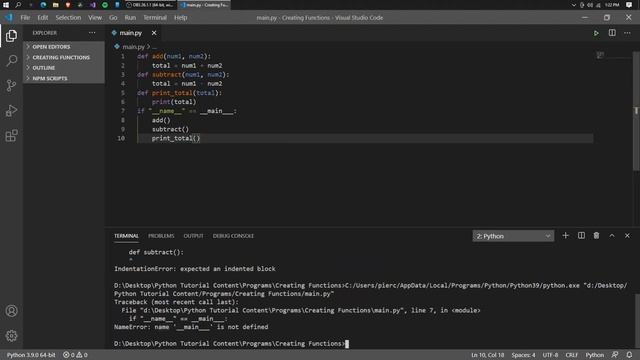Open VS Code main.py taskbar window button

tap(204, 5)
